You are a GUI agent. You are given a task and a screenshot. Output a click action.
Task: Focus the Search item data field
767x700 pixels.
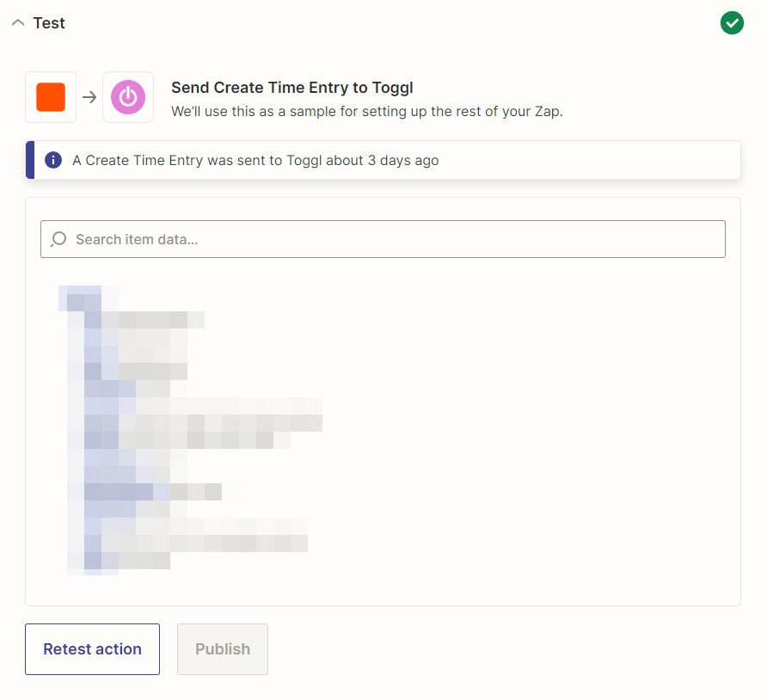click(x=383, y=239)
